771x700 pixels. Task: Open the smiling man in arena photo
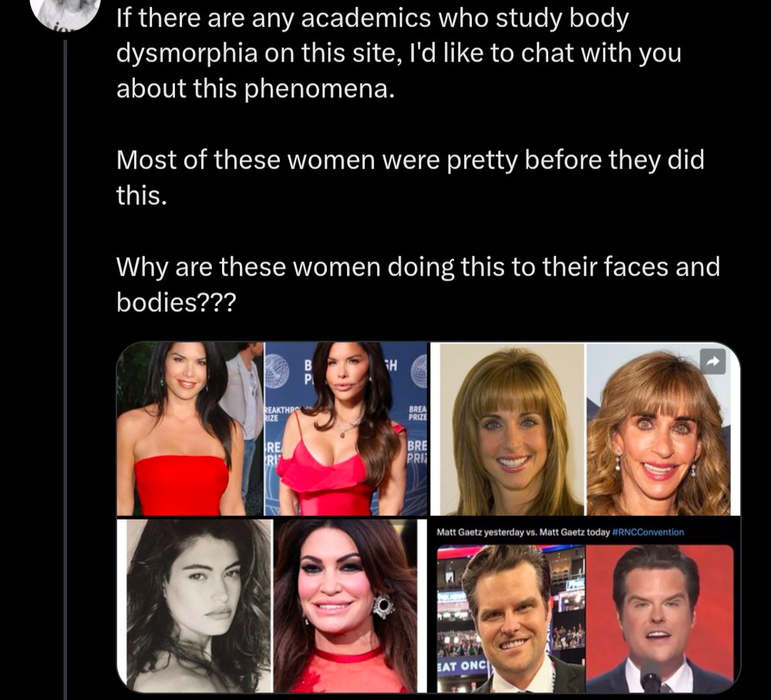tap(511, 618)
